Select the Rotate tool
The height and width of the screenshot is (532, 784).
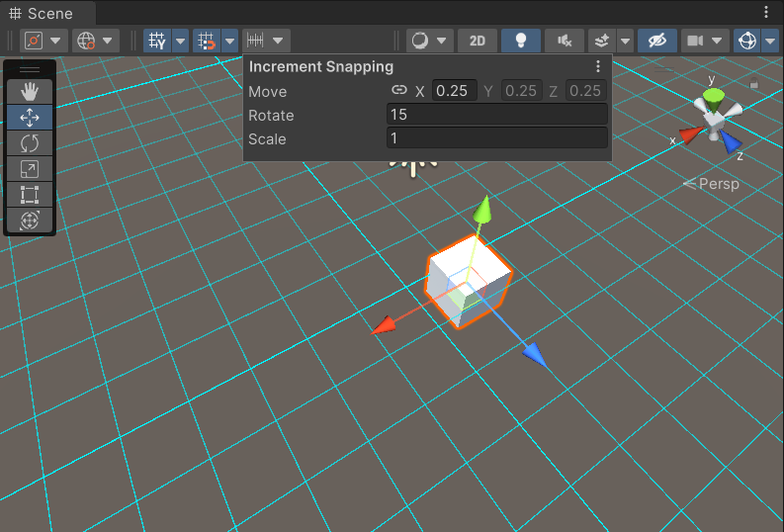(x=30, y=143)
